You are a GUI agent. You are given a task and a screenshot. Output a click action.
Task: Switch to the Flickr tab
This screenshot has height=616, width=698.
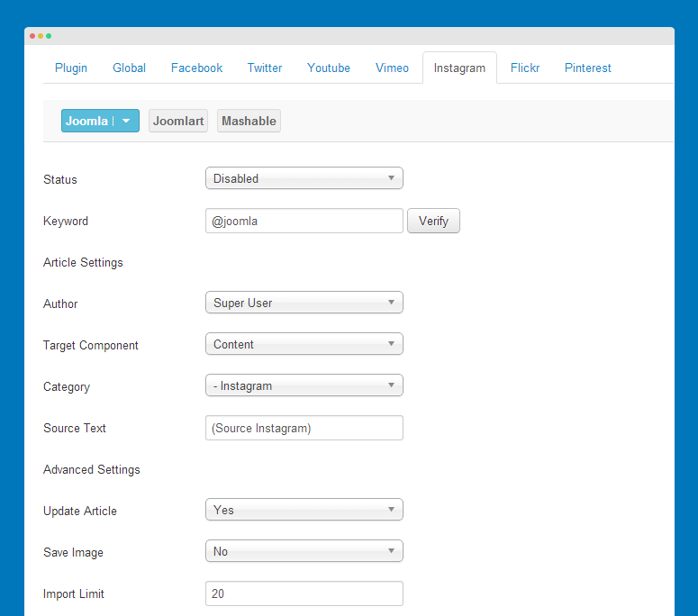click(x=525, y=68)
